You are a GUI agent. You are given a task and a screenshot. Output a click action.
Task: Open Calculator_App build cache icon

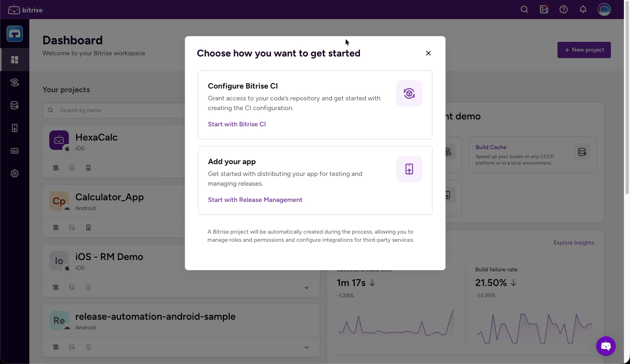point(72,227)
